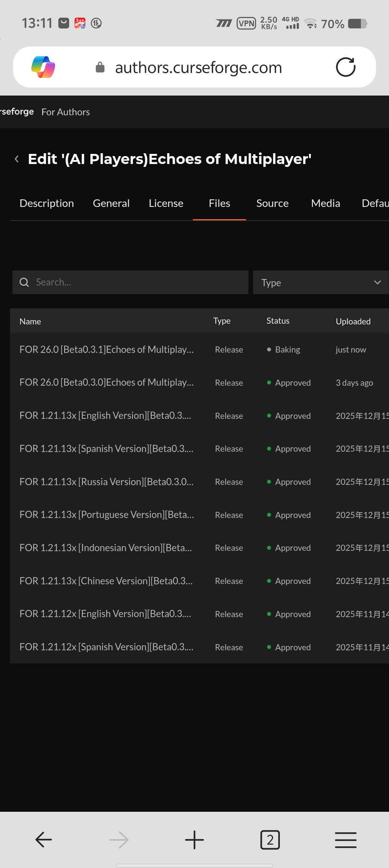Go back using the chevron beside Edit title
This screenshot has height=868, width=389.
[x=17, y=159]
